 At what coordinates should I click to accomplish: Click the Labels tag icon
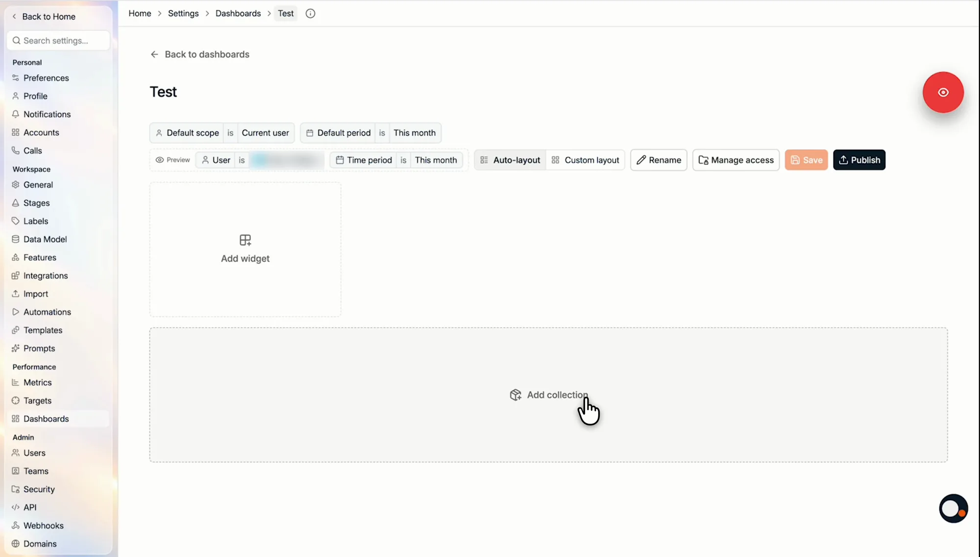[x=16, y=221]
